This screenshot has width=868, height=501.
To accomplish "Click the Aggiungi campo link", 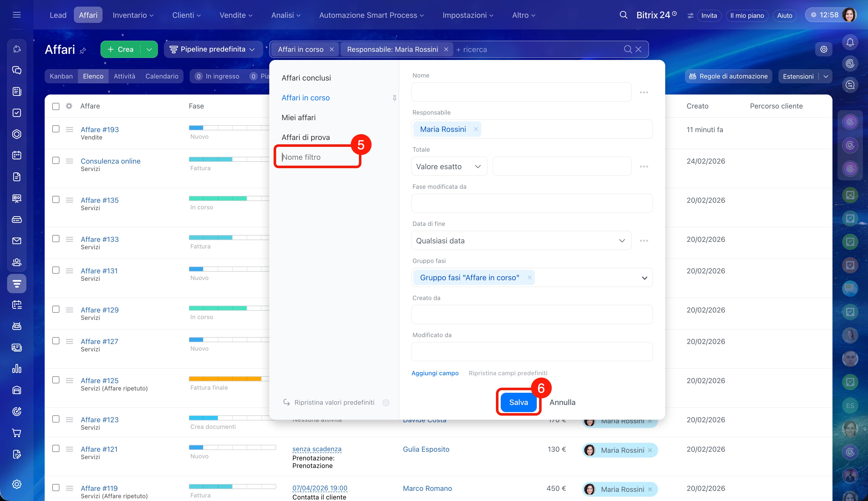I will 435,373.
